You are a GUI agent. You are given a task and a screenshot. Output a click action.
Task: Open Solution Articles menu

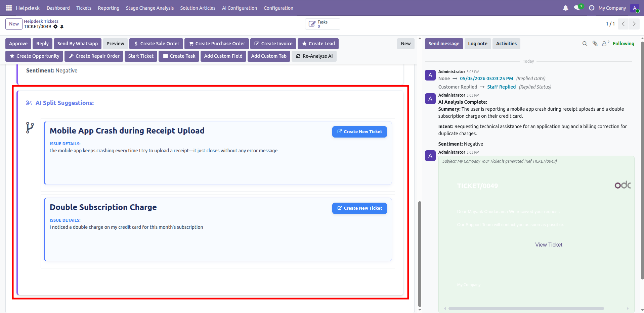tap(198, 8)
